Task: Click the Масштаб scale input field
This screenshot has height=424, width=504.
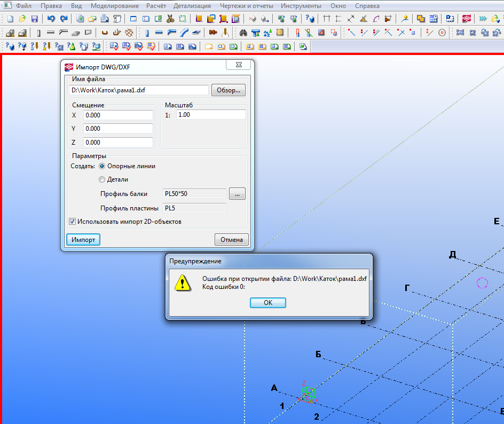Action: tap(210, 115)
